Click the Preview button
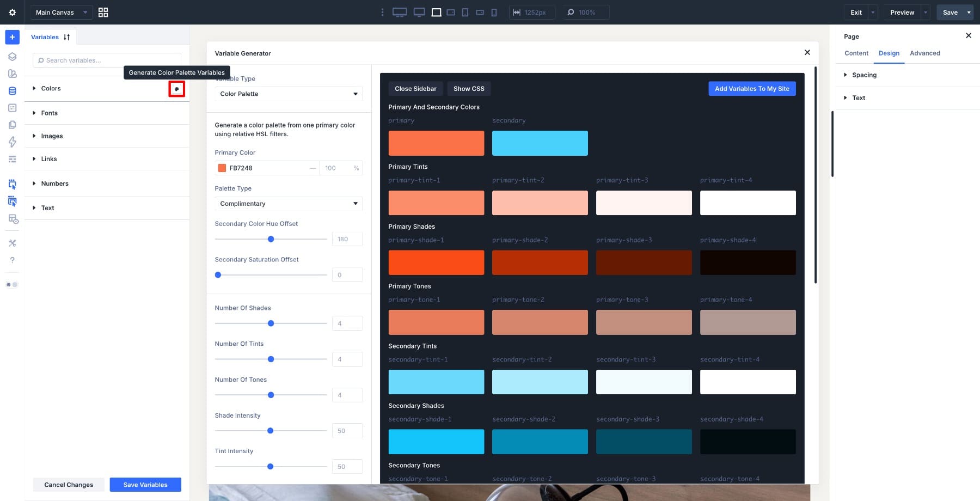The image size is (980, 501). (902, 12)
